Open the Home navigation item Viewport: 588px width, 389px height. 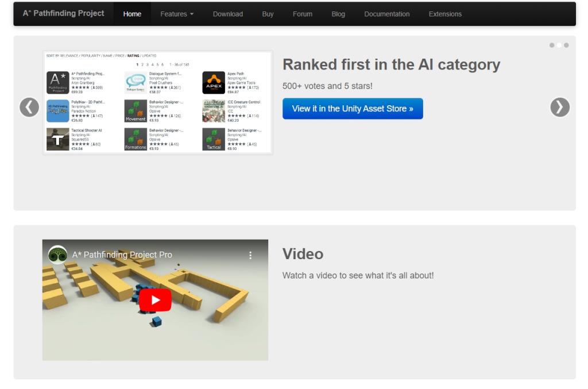[x=132, y=14]
